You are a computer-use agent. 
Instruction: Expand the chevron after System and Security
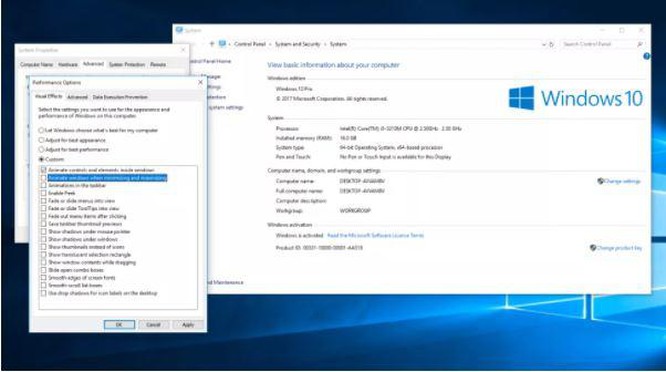(x=325, y=44)
